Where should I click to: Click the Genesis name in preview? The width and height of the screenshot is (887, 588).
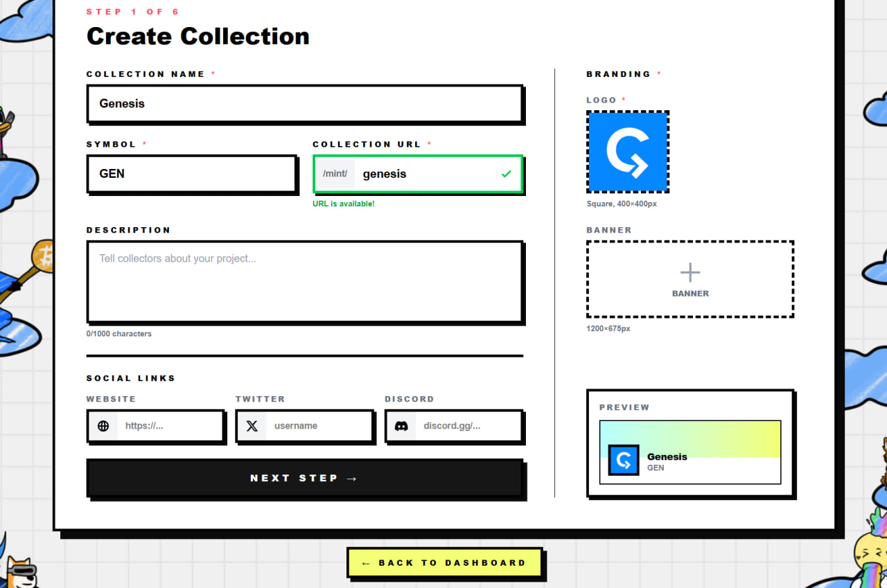pyautogui.click(x=667, y=456)
